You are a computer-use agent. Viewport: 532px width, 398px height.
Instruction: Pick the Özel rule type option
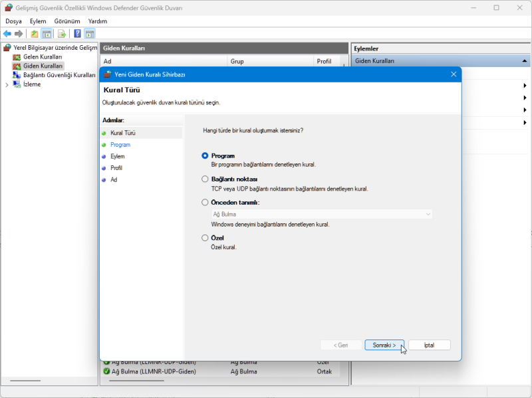pos(205,238)
